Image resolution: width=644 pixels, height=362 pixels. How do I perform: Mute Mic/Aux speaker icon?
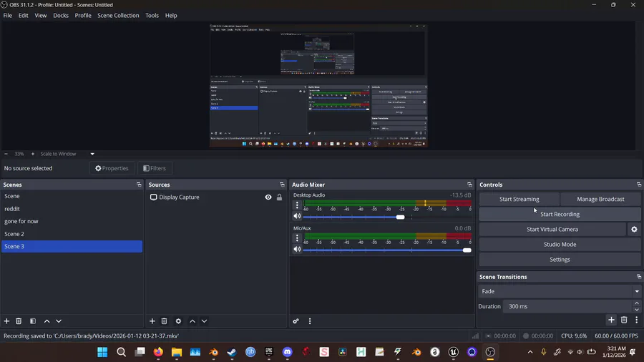coord(297,250)
